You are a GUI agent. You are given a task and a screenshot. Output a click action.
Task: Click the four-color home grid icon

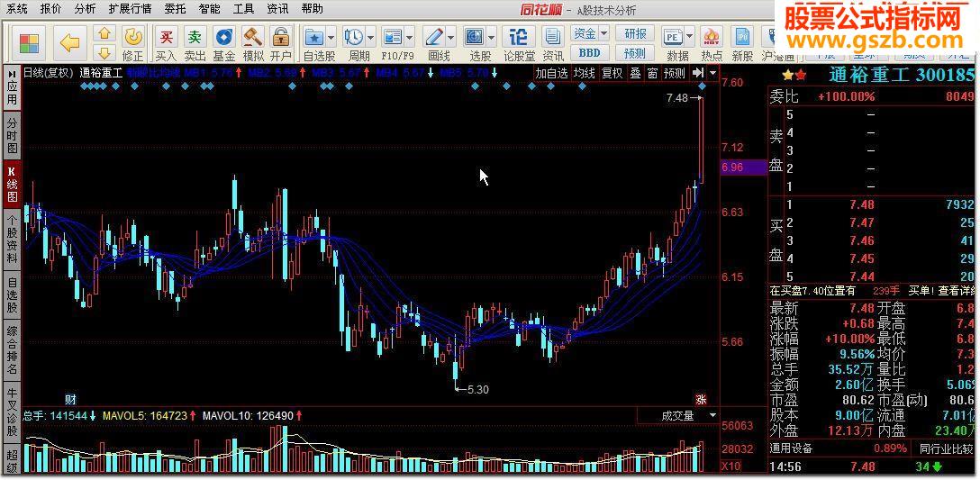(x=29, y=43)
